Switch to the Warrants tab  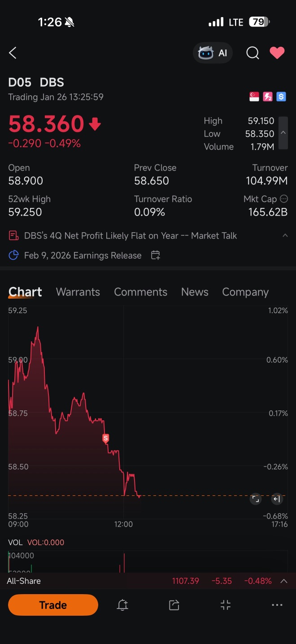78,292
